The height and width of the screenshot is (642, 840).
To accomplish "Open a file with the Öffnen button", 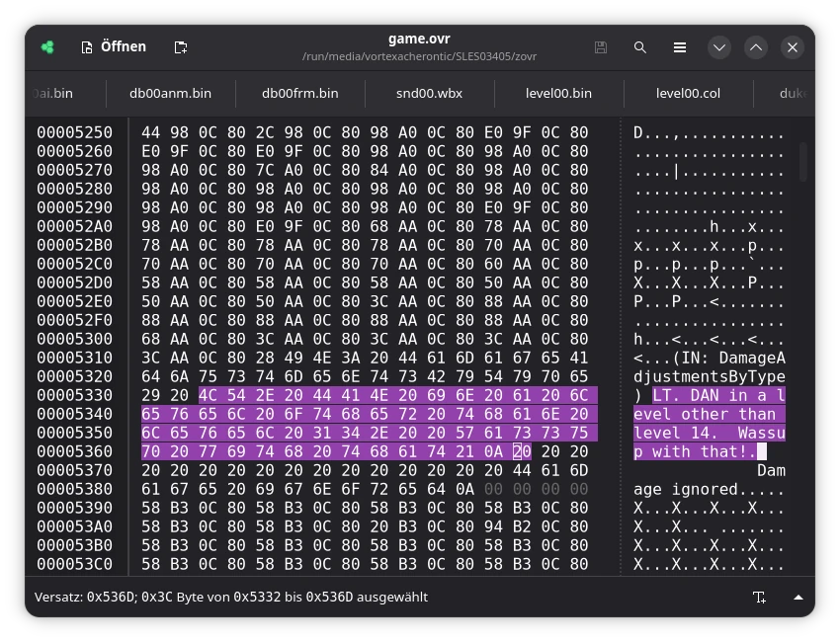I will (114, 47).
